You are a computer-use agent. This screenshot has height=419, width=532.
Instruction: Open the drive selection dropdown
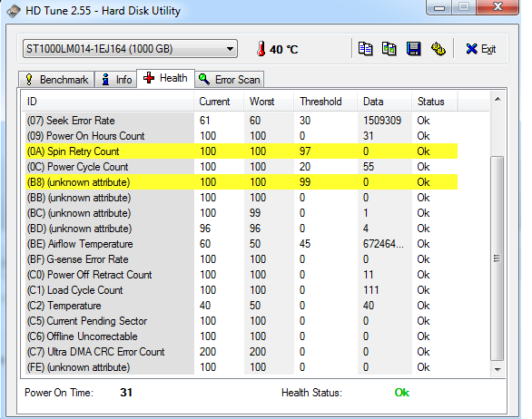(x=130, y=49)
